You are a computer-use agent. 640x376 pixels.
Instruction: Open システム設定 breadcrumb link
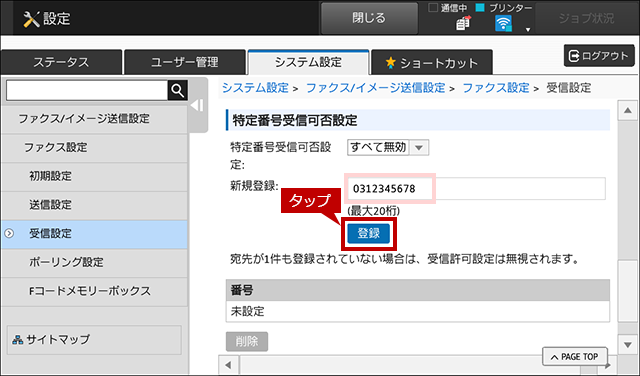(255, 88)
